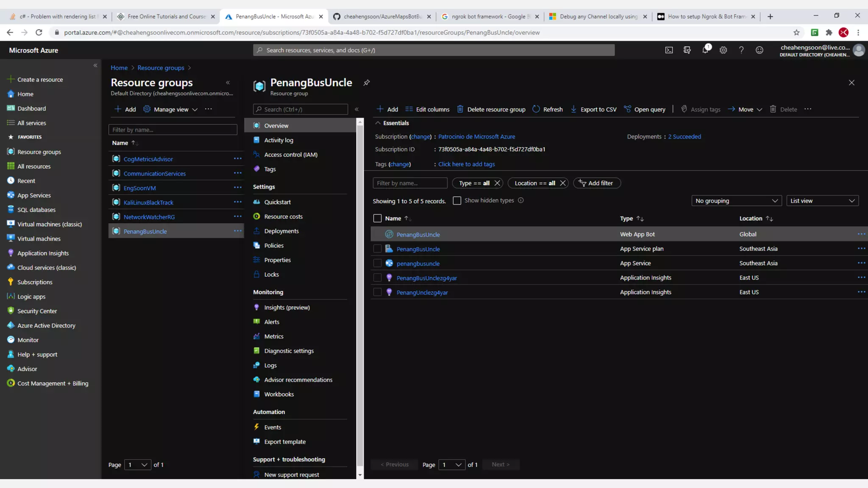Enable Show hidden types checkbox

457,201
